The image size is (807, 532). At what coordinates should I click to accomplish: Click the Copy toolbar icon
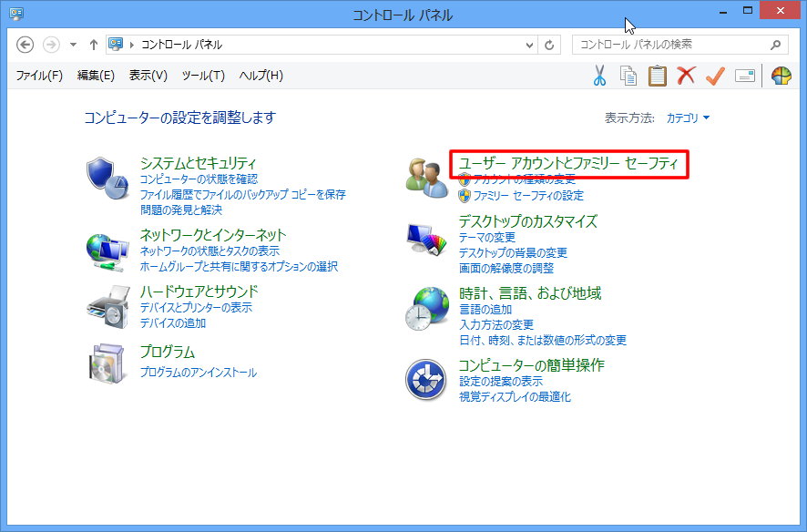[x=628, y=76]
